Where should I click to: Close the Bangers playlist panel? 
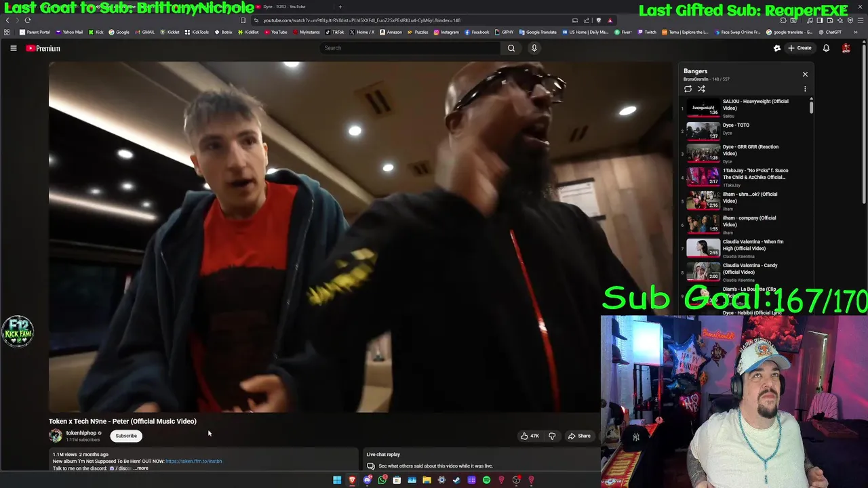[x=805, y=74]
